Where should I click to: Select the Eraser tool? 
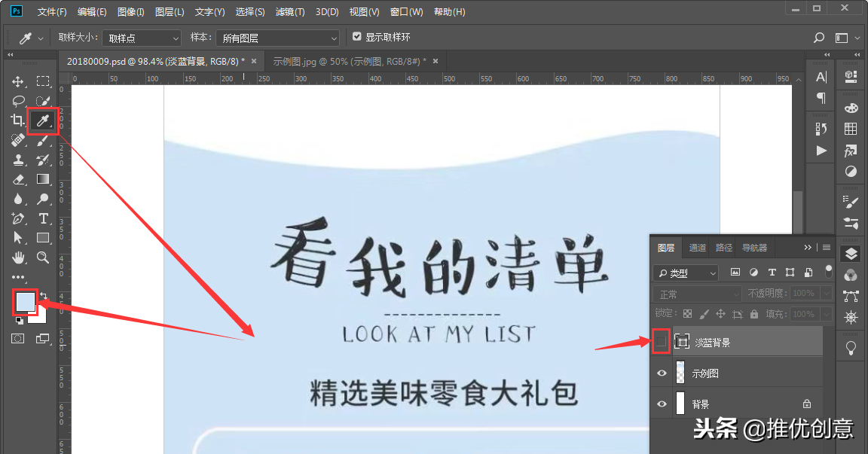18,179
